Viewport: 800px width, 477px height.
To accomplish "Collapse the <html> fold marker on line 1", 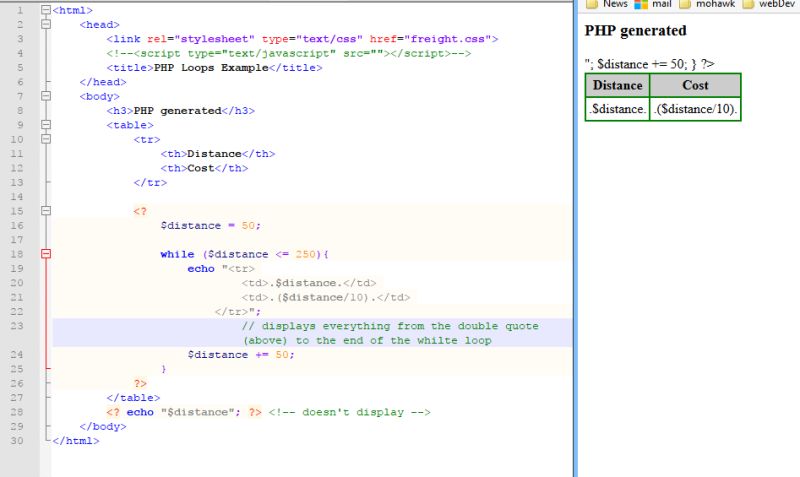I will tap(46, 10).
